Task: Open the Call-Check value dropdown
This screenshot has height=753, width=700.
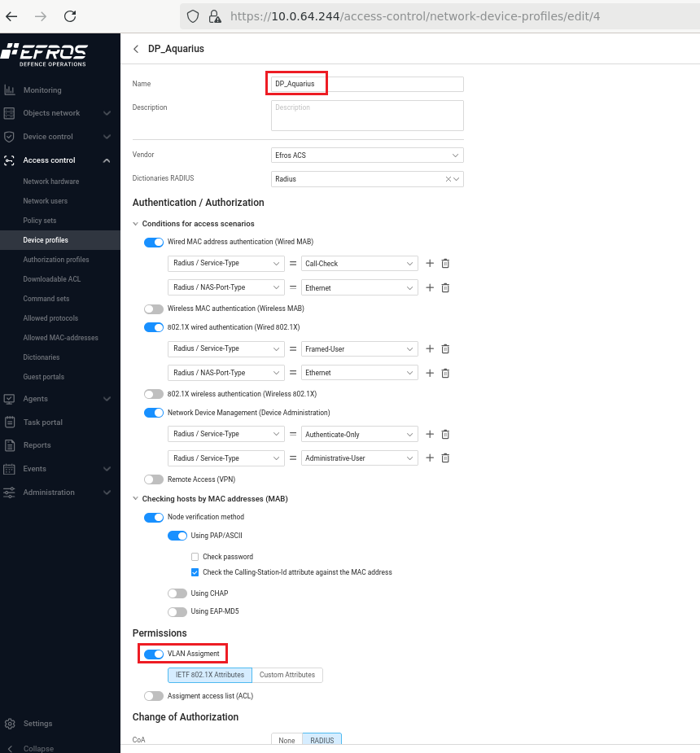Action: [359, 264]
